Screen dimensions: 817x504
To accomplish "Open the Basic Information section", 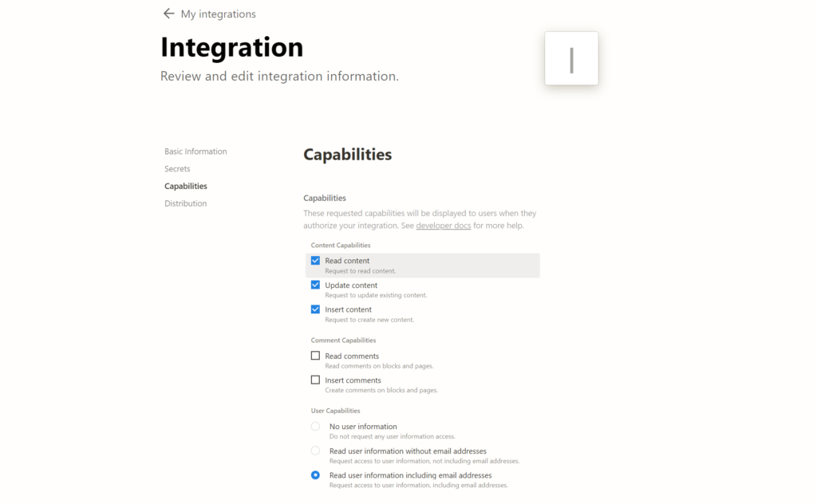I will coord(195,152).
